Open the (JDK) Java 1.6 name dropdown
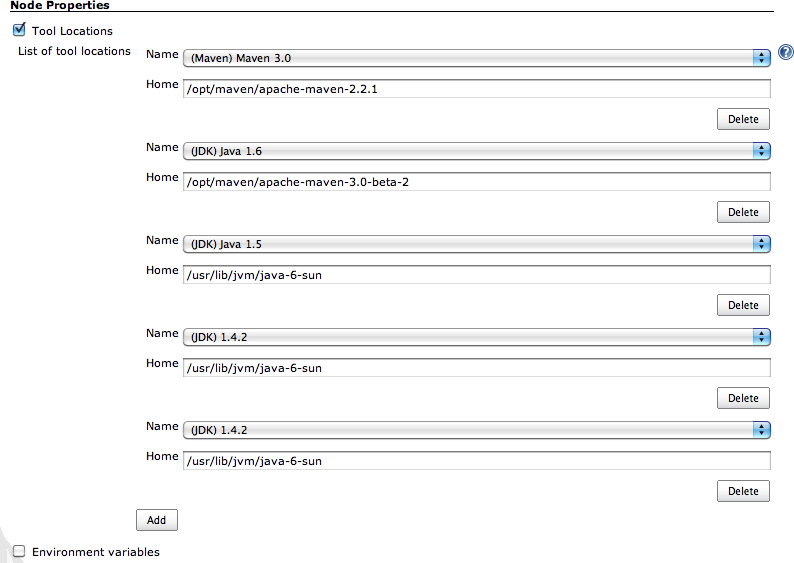Screen dimensions: 794x563 pyautogui.click(x=477, y=151)
